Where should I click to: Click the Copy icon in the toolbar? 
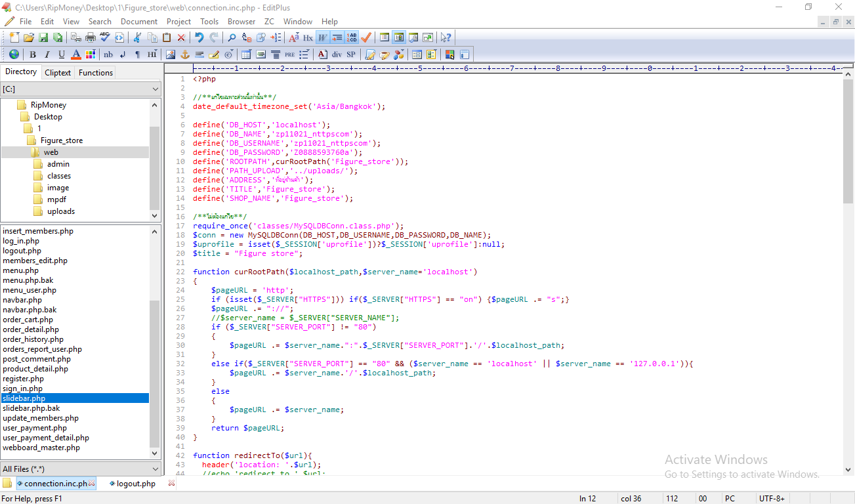point(152,37)
